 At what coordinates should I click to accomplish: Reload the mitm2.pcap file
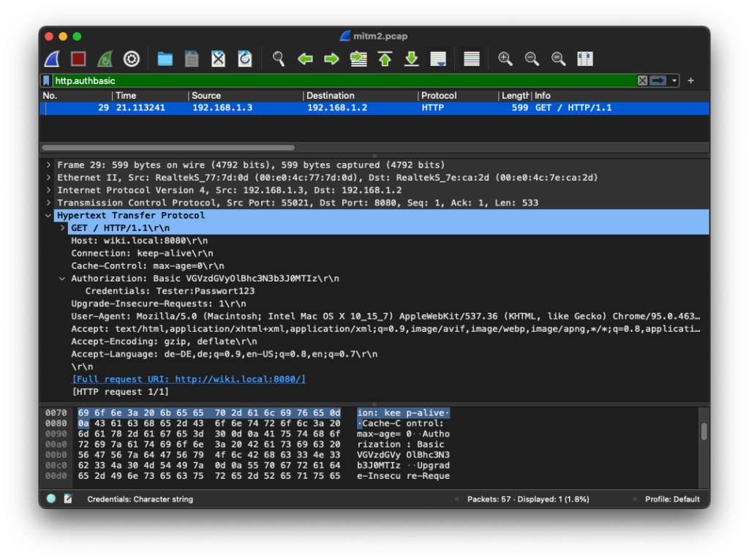pos(244,58)
